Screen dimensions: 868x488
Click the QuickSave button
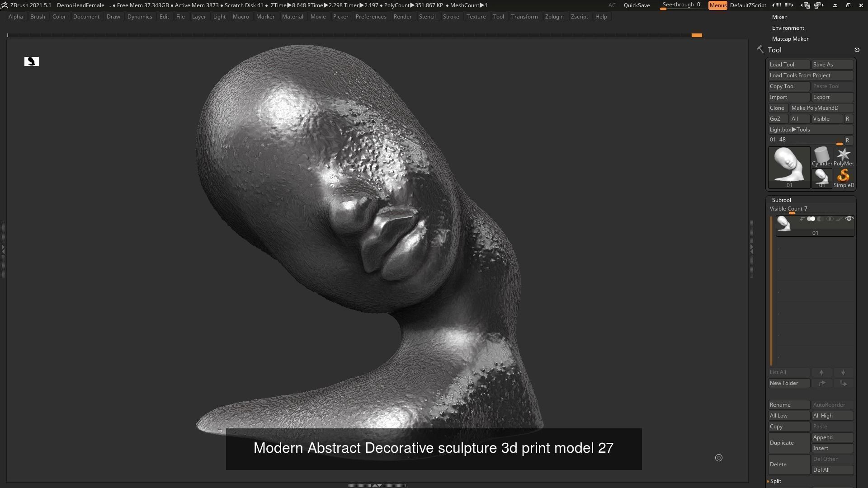[x=637, y=5]
